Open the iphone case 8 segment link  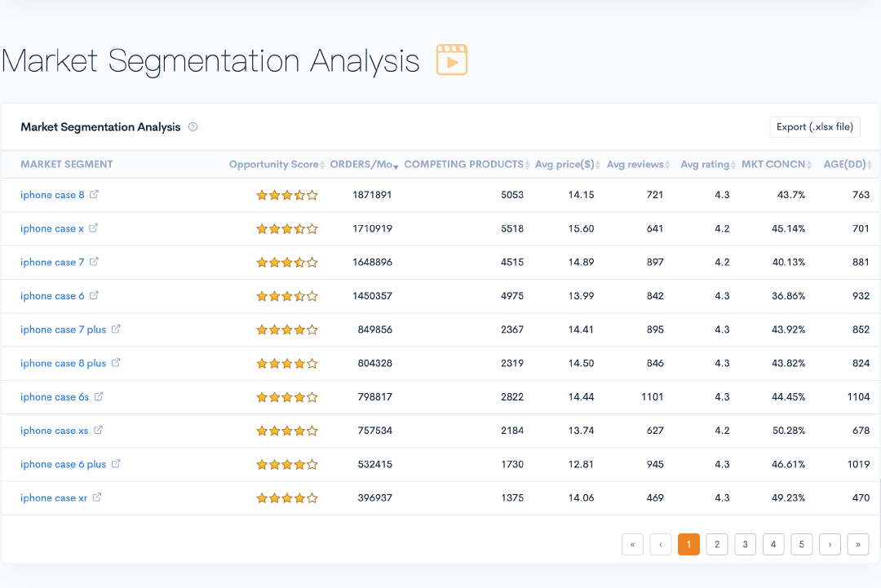(52, 195)
